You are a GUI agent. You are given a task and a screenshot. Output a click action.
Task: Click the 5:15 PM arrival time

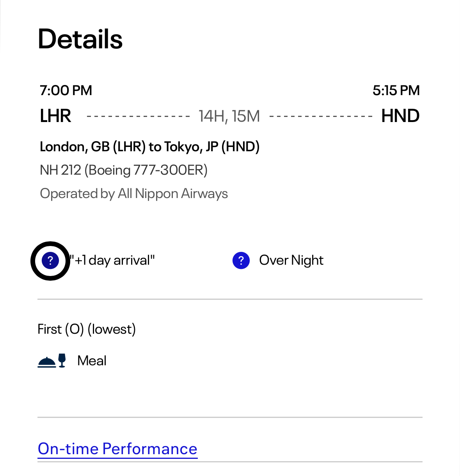click(x=396, y=90)
